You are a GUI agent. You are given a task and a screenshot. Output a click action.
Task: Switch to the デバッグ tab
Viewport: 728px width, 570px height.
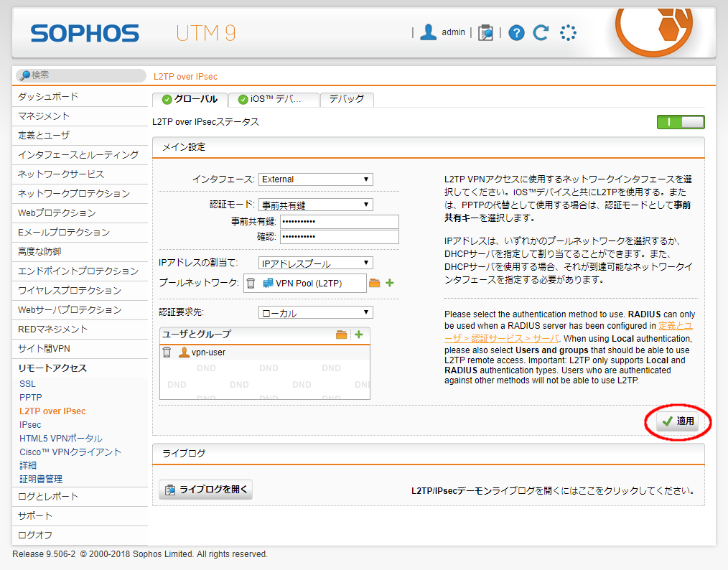[347, 99]
